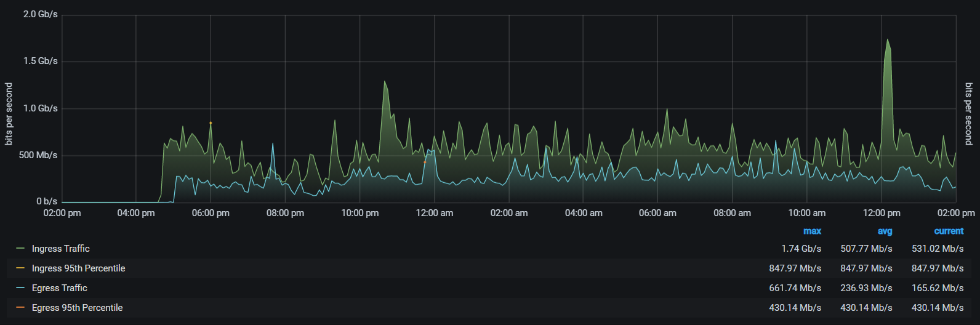The width and height of the screenshot is (980, 325).
Task: Click the Egress Traffic max value 661.74 Mb/s
Action: pos(795,288)
